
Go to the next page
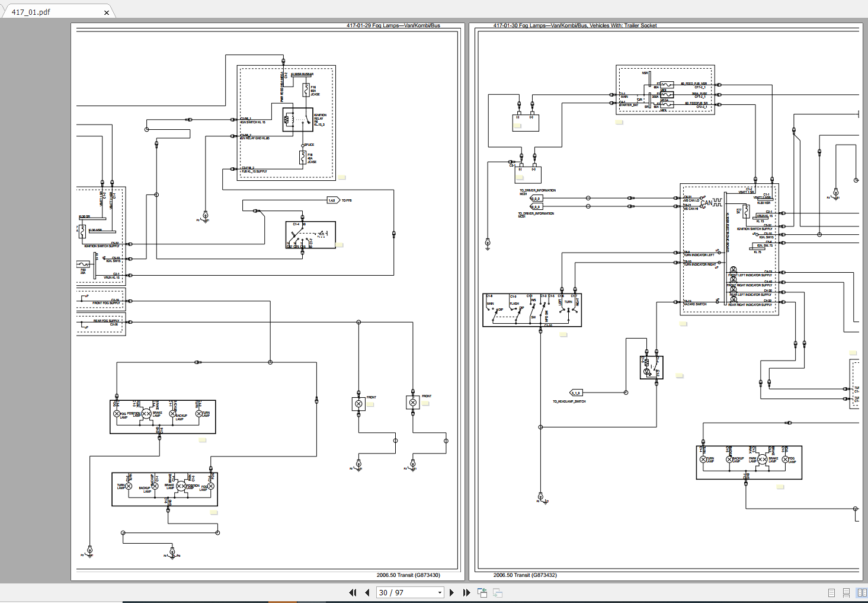pos(451,592)
